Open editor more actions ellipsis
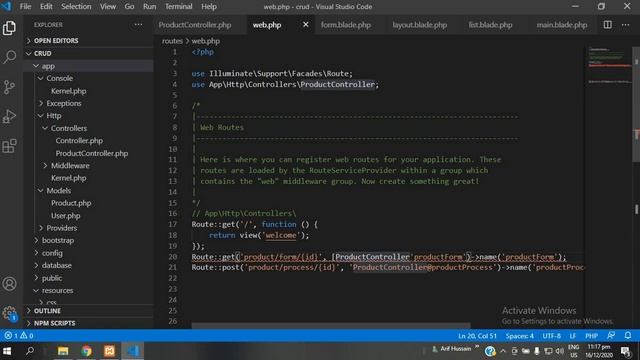The image size is (640, 360). coord(625,24)
